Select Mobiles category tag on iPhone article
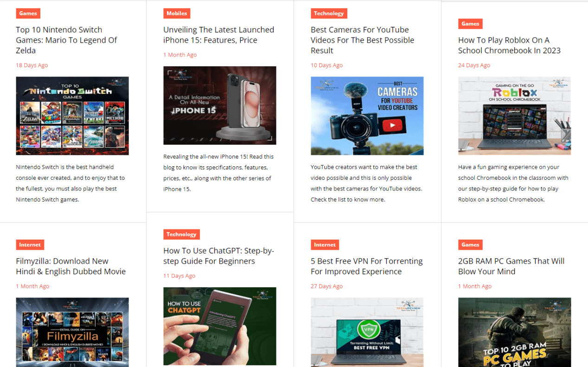The width and height of the screenshot is (588, 367). 177,13
